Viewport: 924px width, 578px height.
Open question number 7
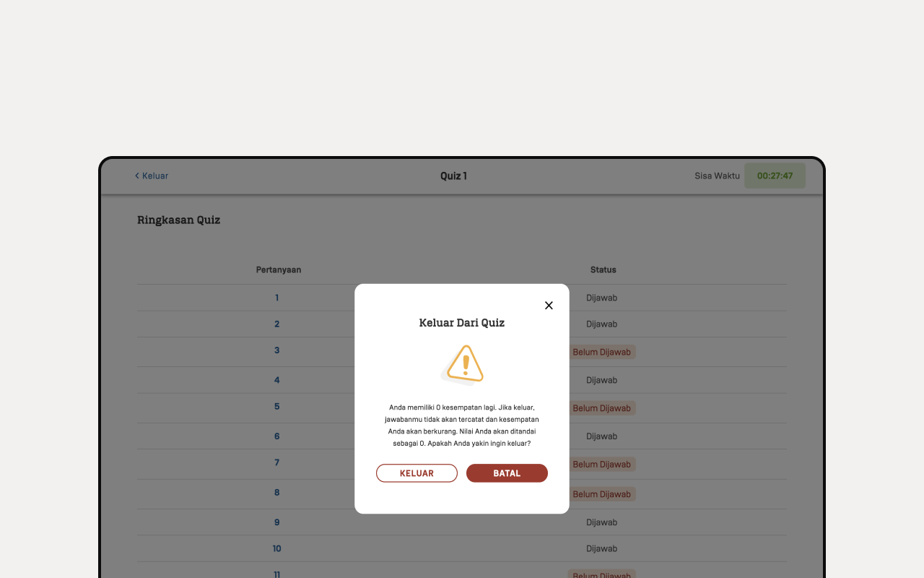tap(276, 462)
